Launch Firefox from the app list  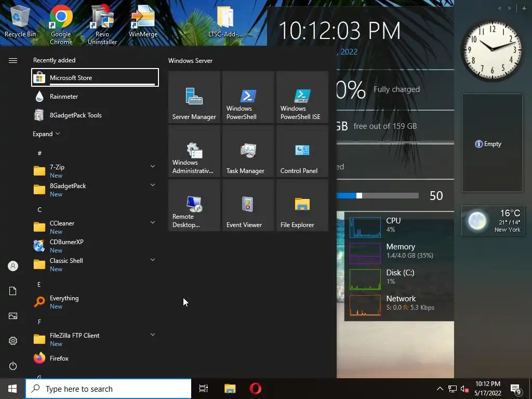tap(95, 358)
